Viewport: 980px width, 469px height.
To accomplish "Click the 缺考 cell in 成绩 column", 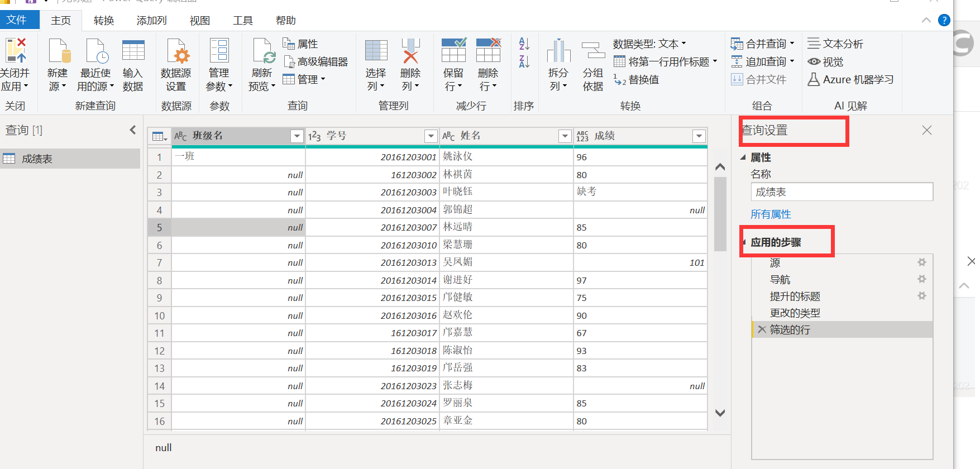I will 640,192.
